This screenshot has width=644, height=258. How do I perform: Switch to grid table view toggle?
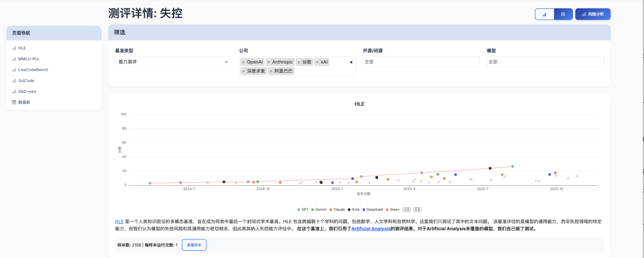click(563, 14)
